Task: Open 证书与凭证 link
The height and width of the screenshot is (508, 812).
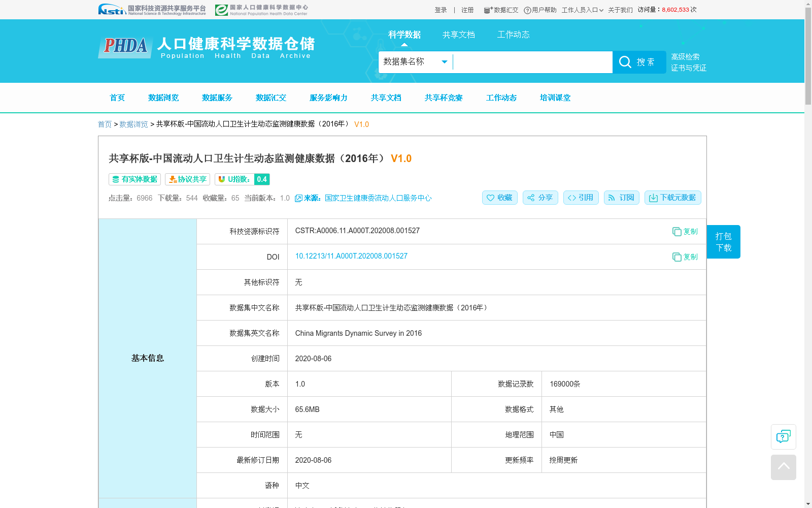Action: pyautogui.click(x=689, y=68)
